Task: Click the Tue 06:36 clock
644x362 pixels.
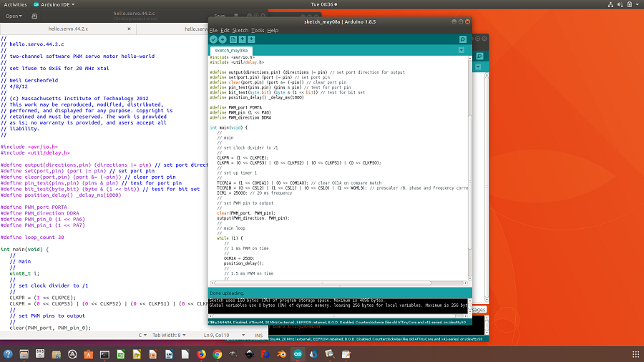Action: pyautogui.click(x=324, y=4)
